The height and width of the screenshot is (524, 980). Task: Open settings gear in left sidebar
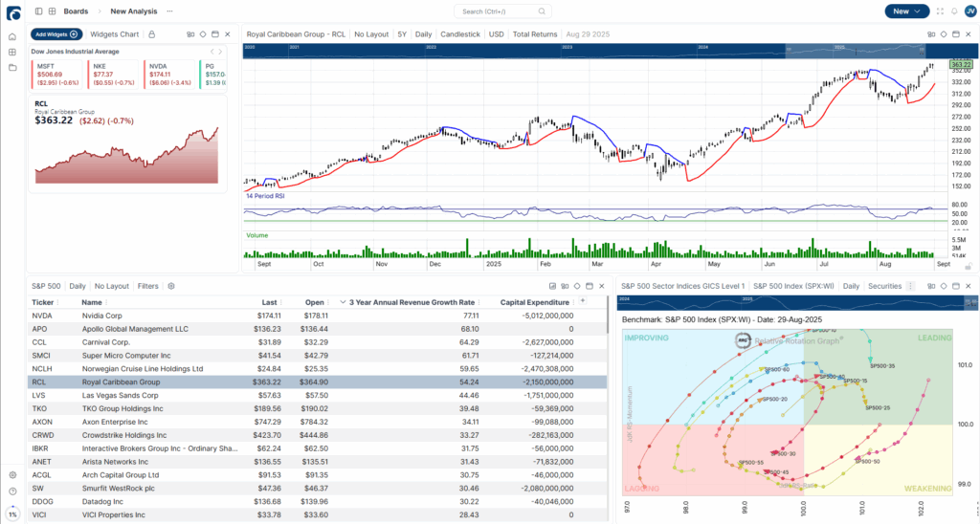(x=12, y=475)
